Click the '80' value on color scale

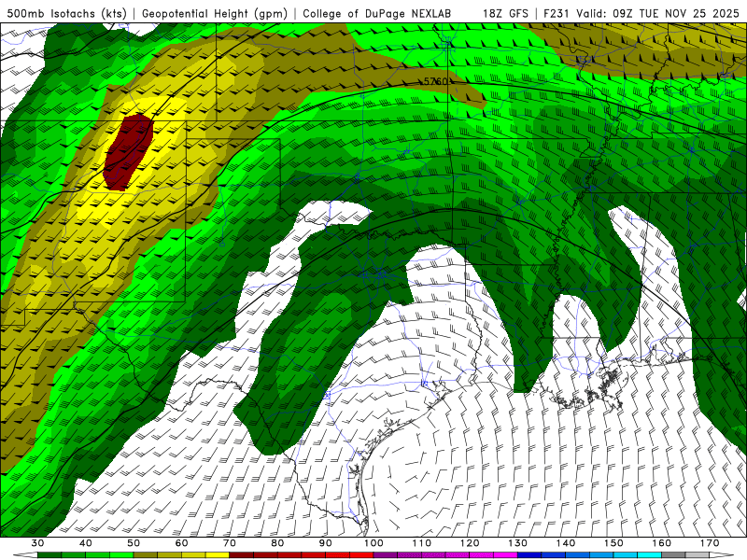click(x=277, y=543)
